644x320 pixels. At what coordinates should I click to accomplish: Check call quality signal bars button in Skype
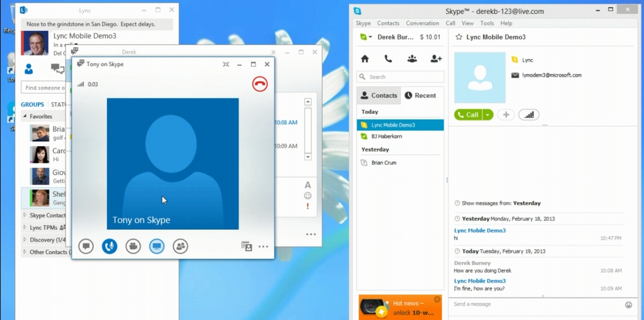tap(529, 115)
